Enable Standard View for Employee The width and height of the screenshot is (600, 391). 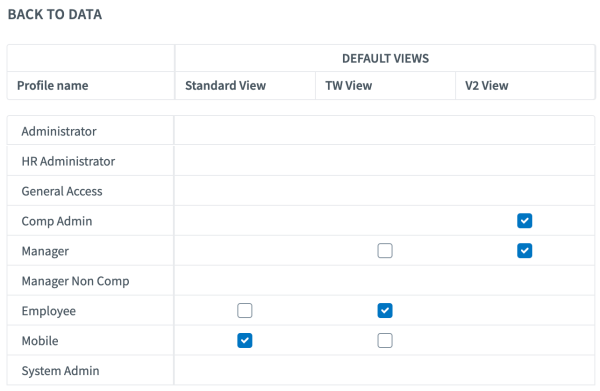click(x=245, y=310)
